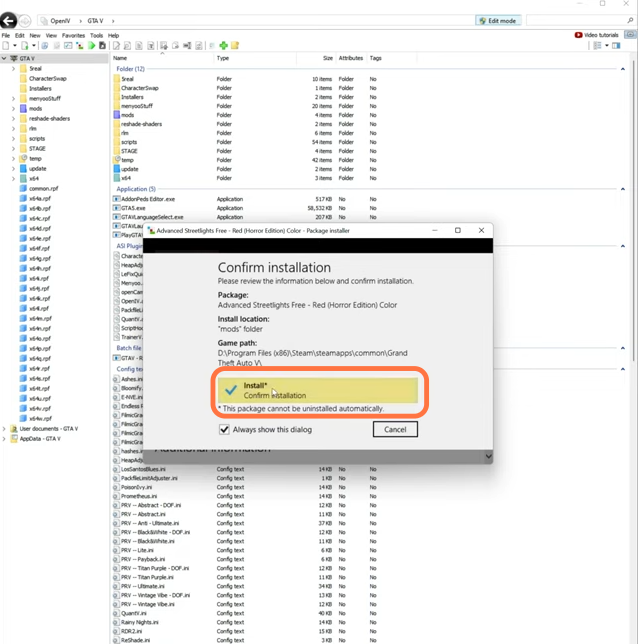Open the view options dropdown arrow

click(x=606, y=46)
